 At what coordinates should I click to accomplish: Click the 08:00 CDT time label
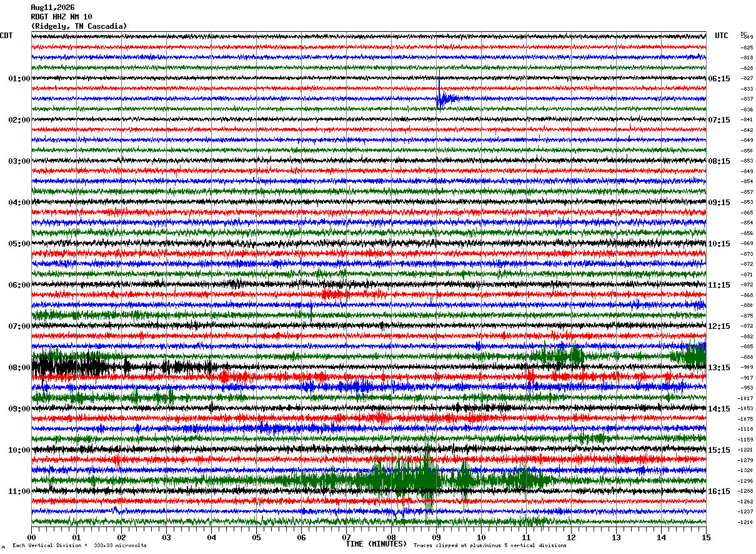coord(19,368)
